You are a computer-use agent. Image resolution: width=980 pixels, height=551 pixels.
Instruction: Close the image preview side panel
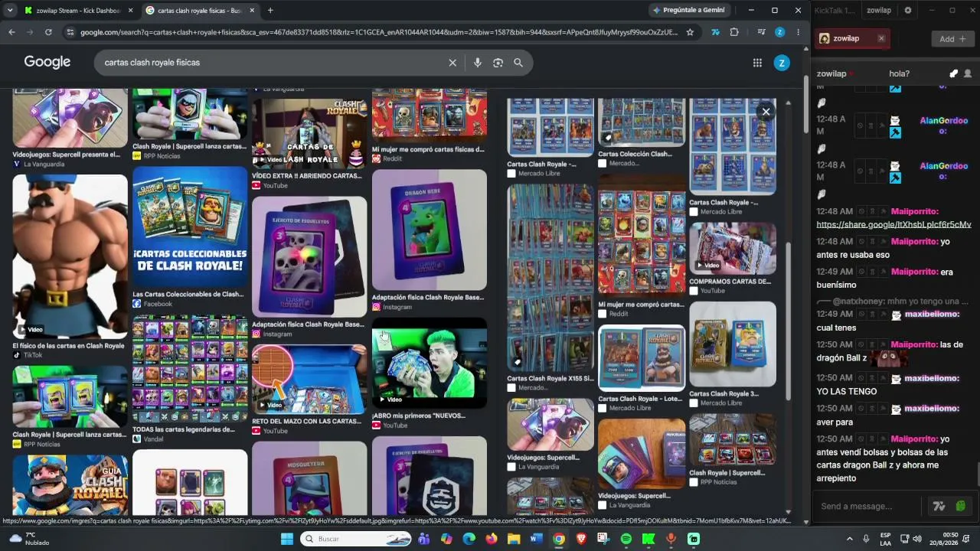(766, 112)
